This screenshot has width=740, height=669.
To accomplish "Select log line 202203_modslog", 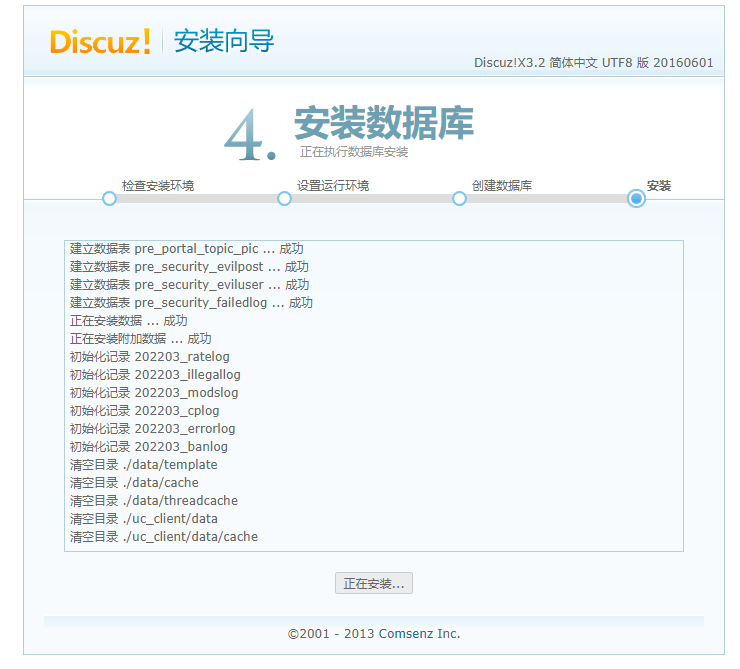I will 154,393.
